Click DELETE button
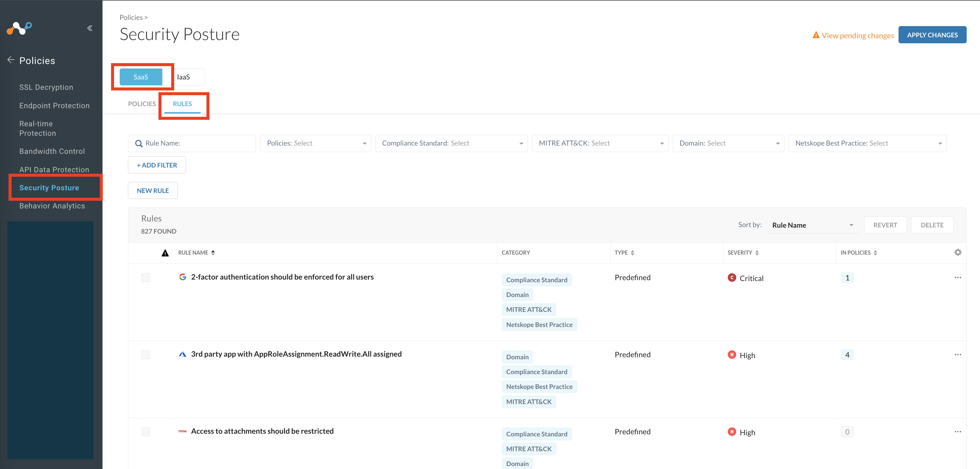Screen dimensions: 980x469 (x=932, y=225)
